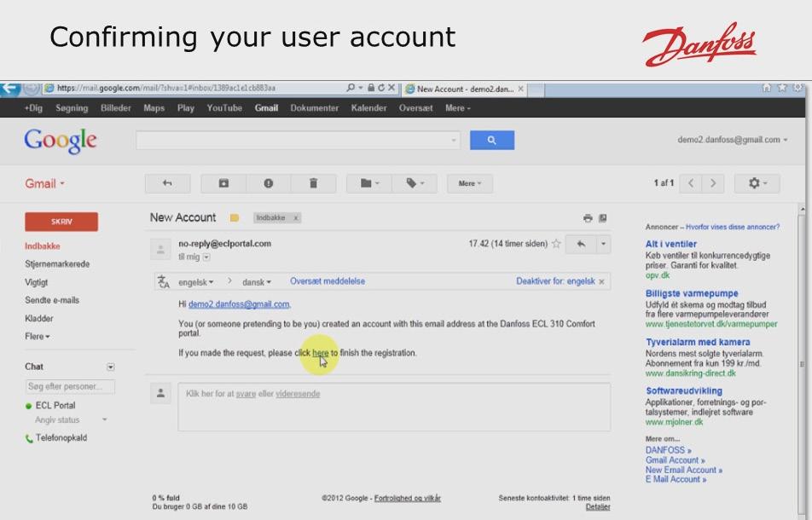Click Deaktiver for: engelsk link

pos(555,281)
